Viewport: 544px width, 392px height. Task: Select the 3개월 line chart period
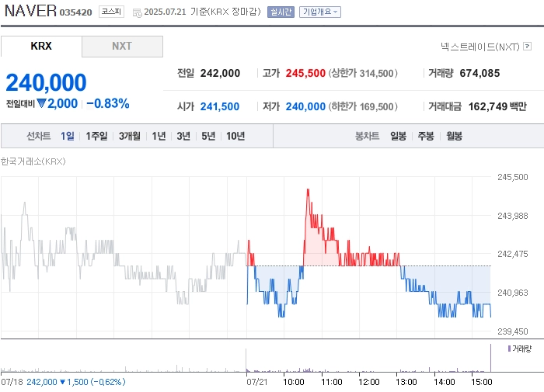coord(130,136)
